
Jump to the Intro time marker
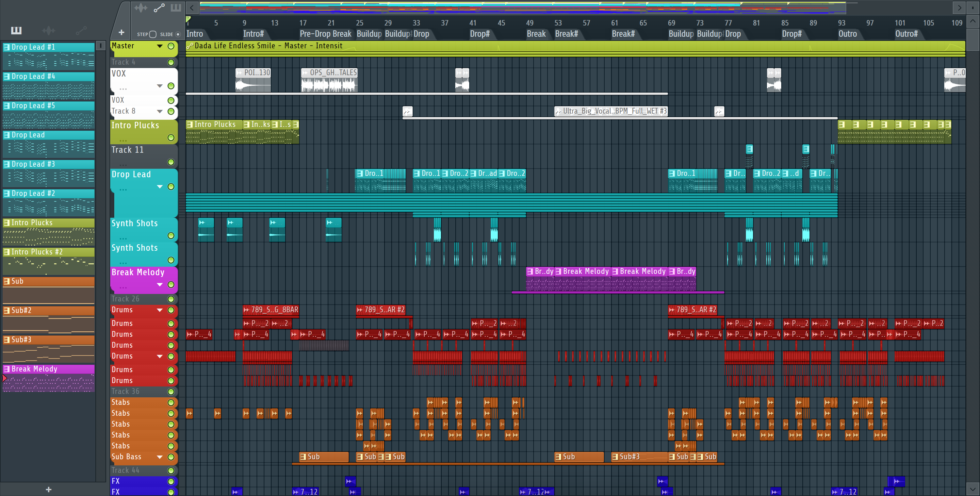(195, 34)
